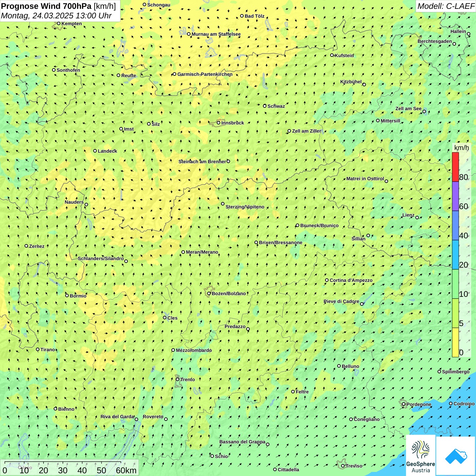Click the 'Cittadella' label
The image size is (476, 476).
click(289, 470)
